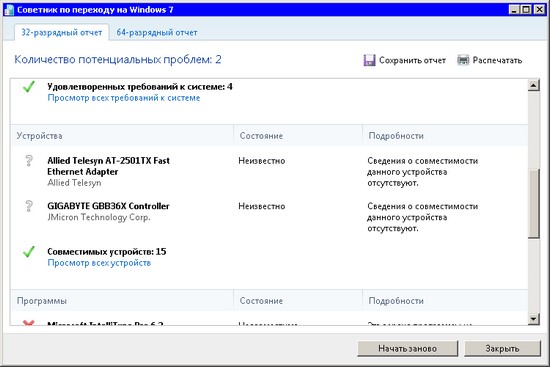Click Allied Telesyn vendor text
The height and width of the screenshot is (367, 550).
pyautogui.click(x=74, y=183)
